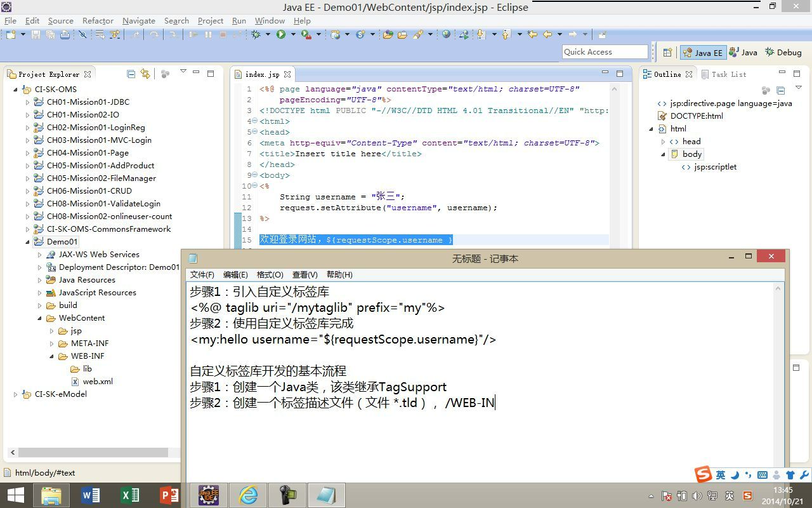Open the Debug button dropdown arrow

(x=267, y=34)
